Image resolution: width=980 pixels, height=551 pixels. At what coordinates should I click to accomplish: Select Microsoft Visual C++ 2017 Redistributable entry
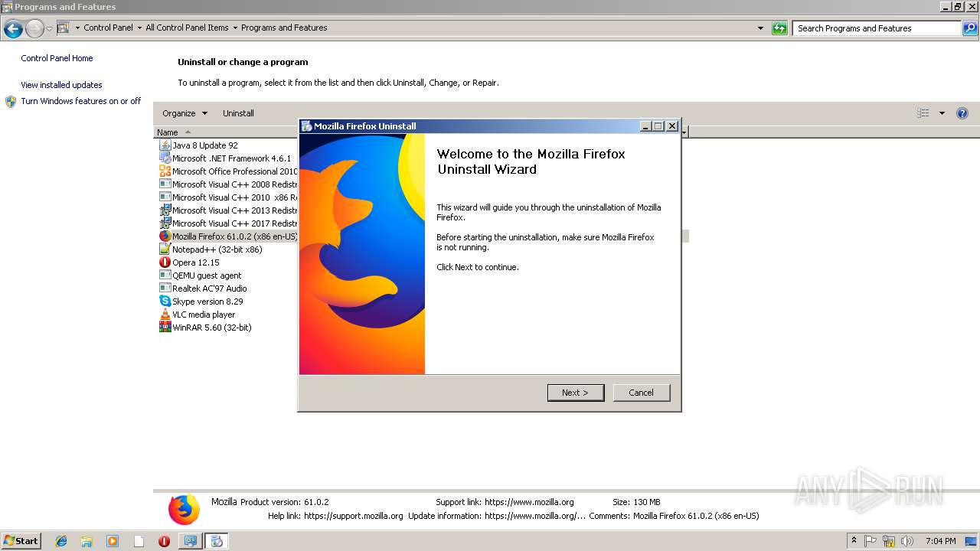234,223
